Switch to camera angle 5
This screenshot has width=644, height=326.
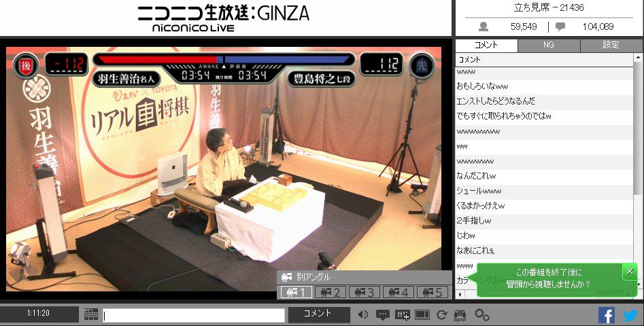point(432,292)
